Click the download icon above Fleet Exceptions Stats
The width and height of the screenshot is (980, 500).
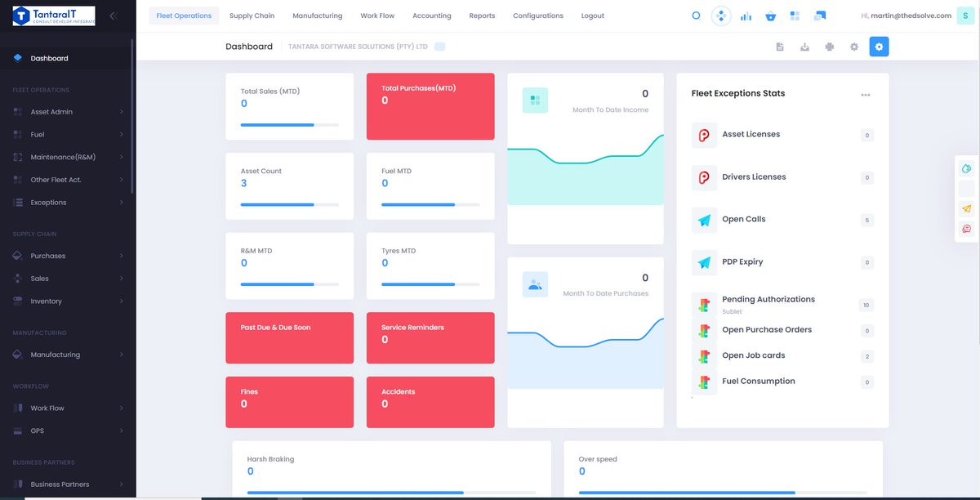tap(804, 47)
